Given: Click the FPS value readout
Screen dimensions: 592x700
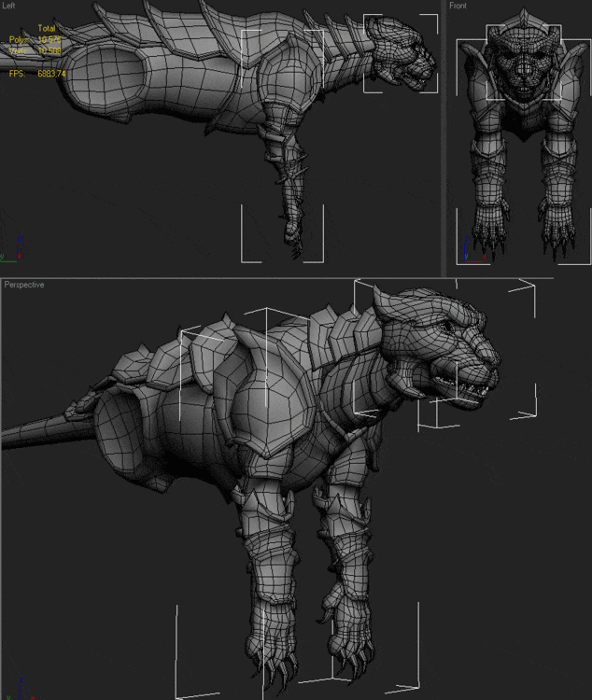Looking at the screenshot, I should (x=52, y=73).
